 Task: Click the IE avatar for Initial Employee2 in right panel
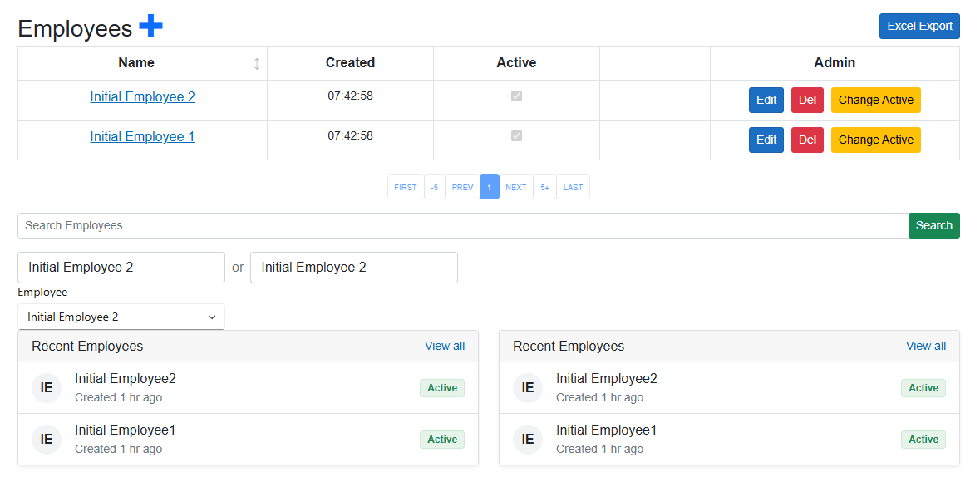tap(528, 387)
